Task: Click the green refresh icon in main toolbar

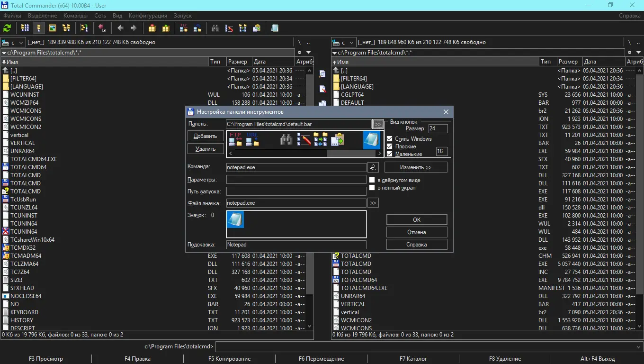Action: [x=7, y=28]
